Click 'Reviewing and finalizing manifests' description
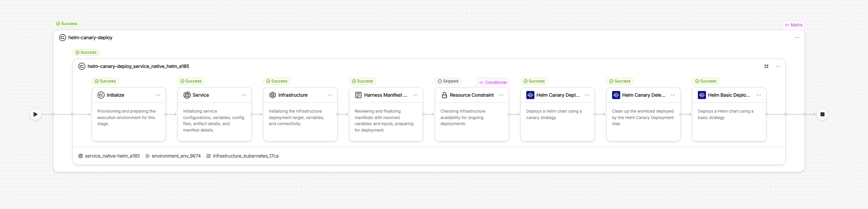 [384, 120]
